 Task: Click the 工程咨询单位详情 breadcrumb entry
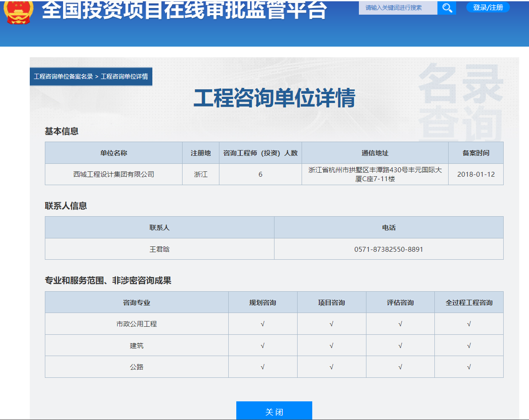125,75
